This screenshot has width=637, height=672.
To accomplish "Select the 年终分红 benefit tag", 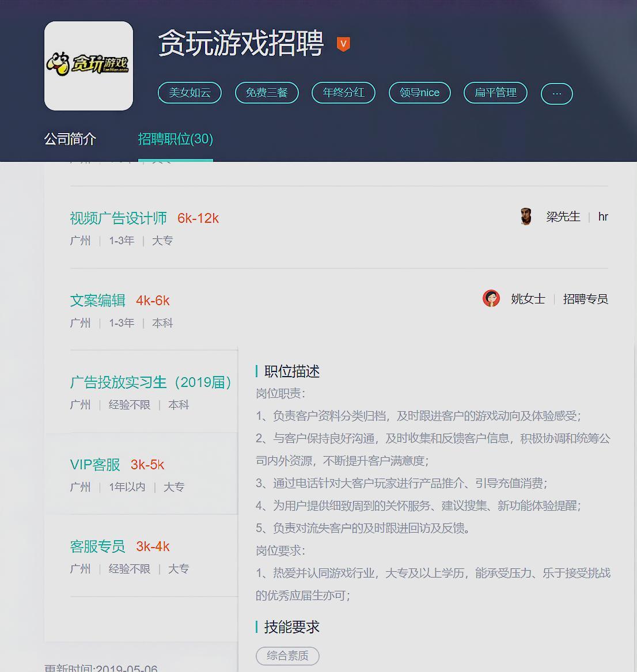I will point(343,92).
